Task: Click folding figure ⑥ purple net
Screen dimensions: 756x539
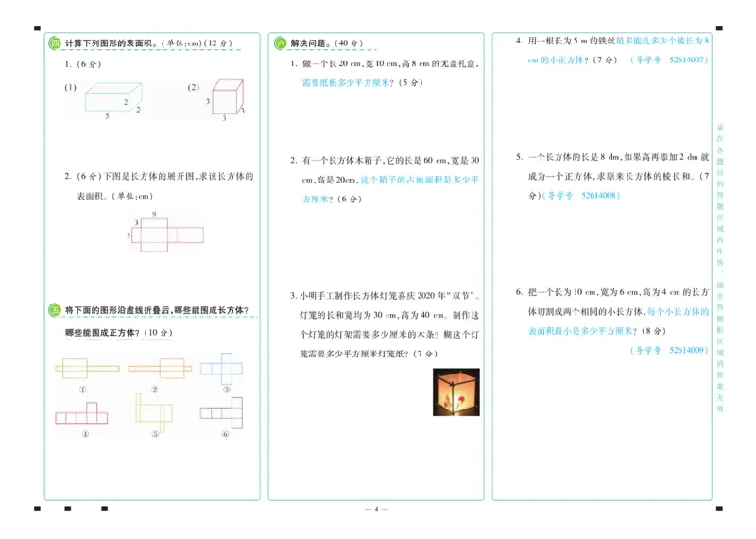Action: pyautogui.click(x=221, y=413)
